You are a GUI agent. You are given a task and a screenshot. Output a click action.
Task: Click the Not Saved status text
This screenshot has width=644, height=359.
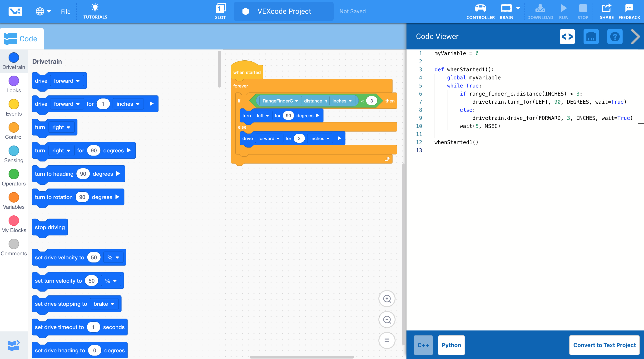pyautogui.click(x=352, y=11)
